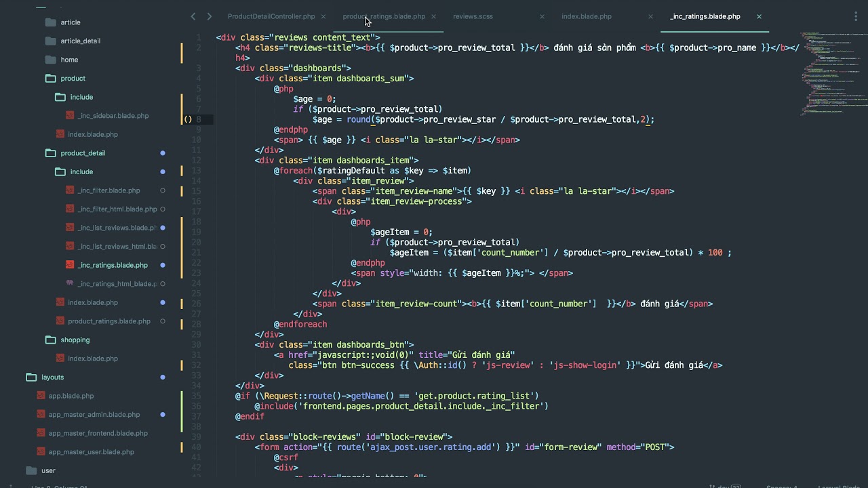Click the _inc_sidebar.blade.php file icon
Viewport: 868px width, 488px height.
[x=70, y=116]
